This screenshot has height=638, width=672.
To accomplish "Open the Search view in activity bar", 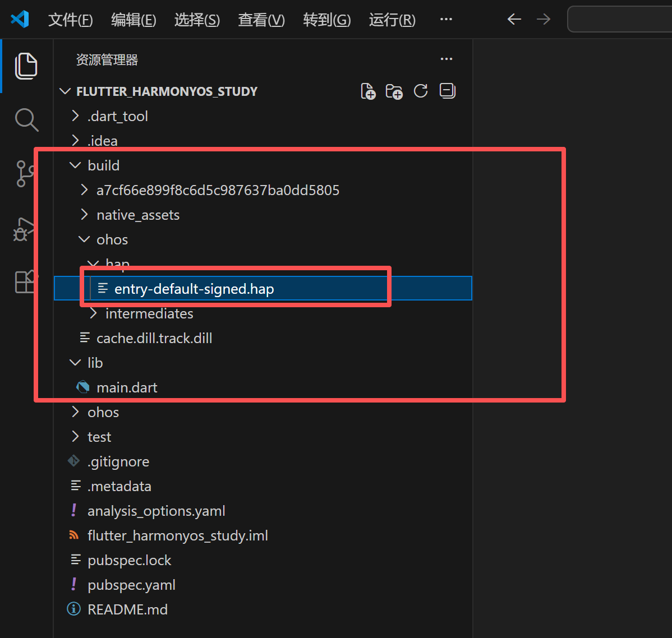I will click(x=26, y=119).
